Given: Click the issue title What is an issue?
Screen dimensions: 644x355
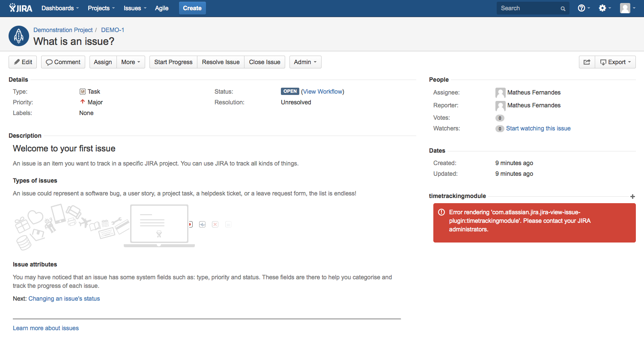Looking at the screenshot, I should coord(74,41).
